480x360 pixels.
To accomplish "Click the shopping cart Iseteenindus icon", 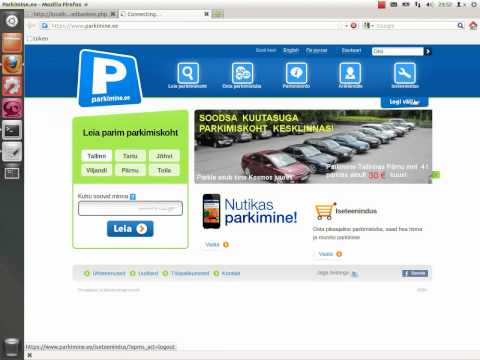I will [x=324, y=211].
